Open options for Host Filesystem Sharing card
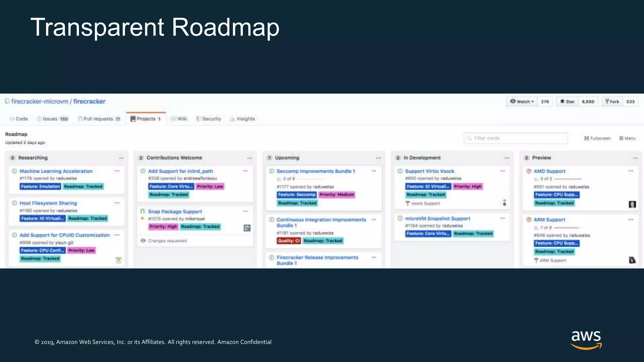Viewport: 644px width, 362px height. coord(117,203)
